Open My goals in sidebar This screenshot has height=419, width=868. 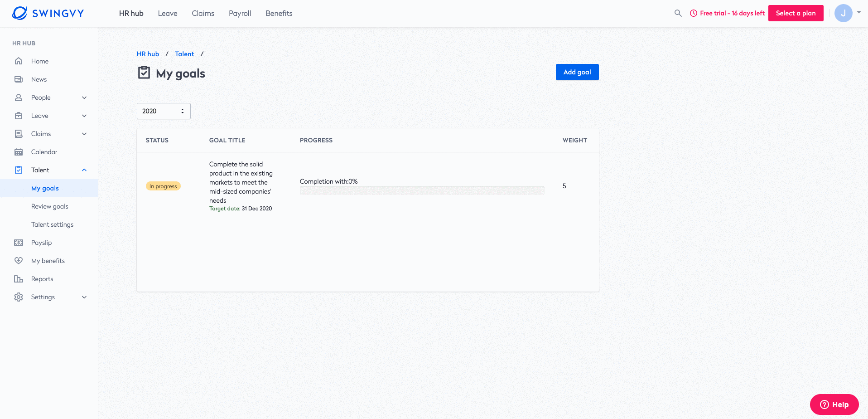tap(49, 188)
